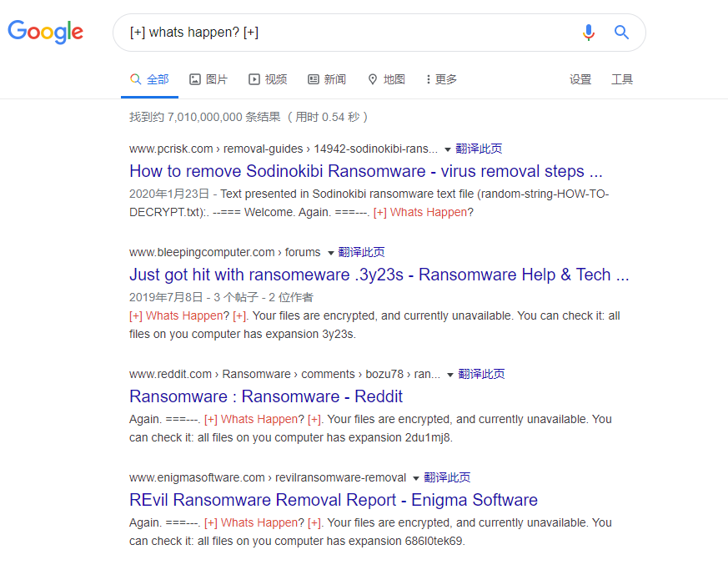Open Just got hit with ransomeware .3y23s result
The image size is (728, 570).
(379, 275)
